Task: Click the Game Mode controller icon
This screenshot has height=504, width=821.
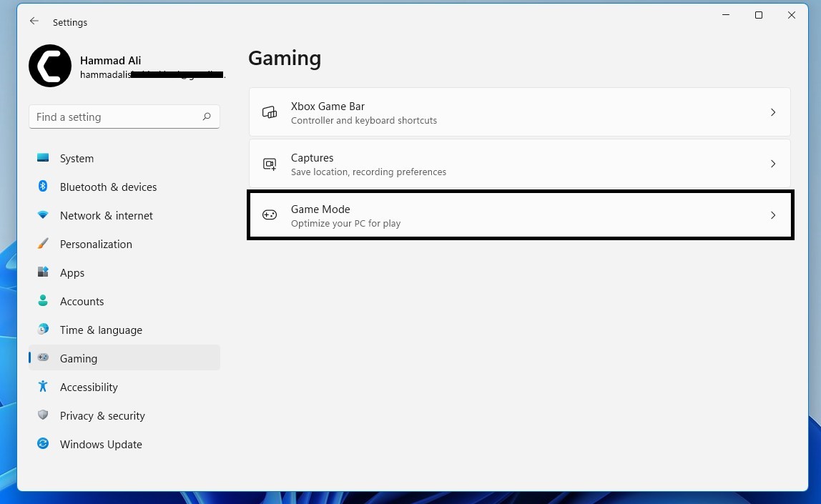Action: [270, 215]
